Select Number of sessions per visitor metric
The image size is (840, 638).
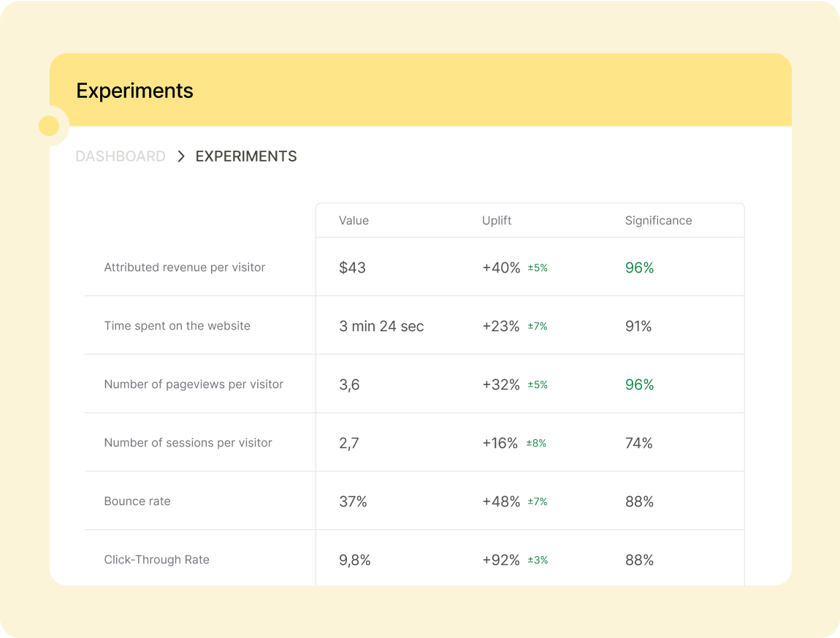tap(188, 443)
